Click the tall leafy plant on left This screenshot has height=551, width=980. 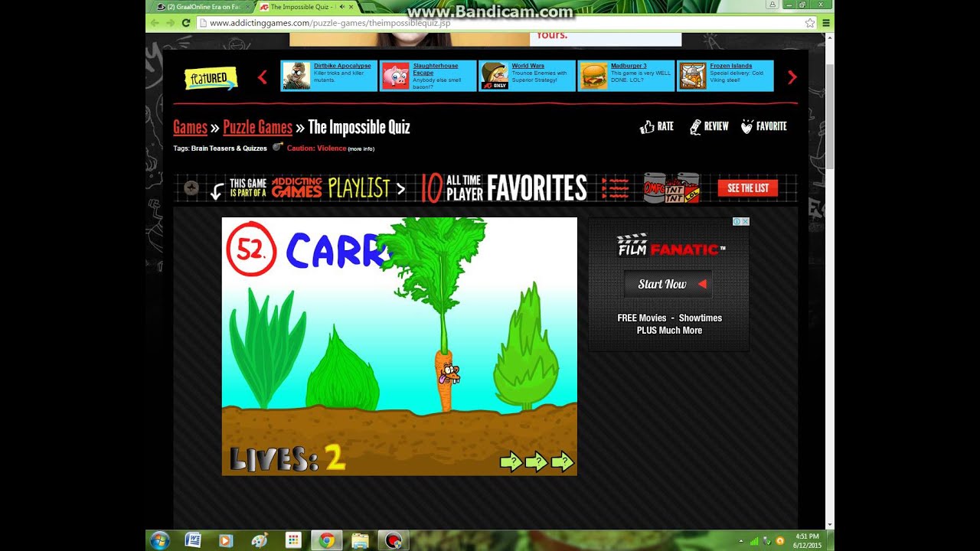point(267,348)
